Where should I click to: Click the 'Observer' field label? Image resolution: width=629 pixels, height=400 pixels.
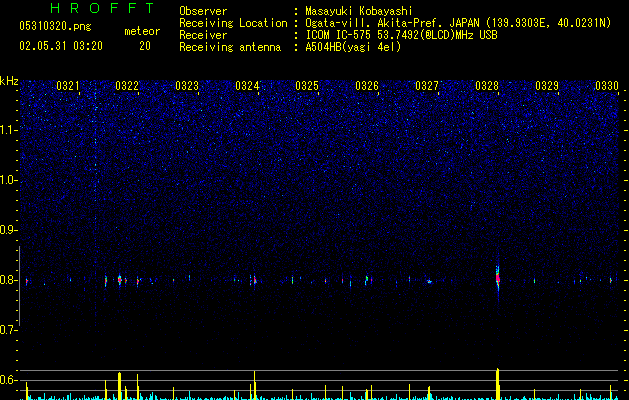coord(203,11)
